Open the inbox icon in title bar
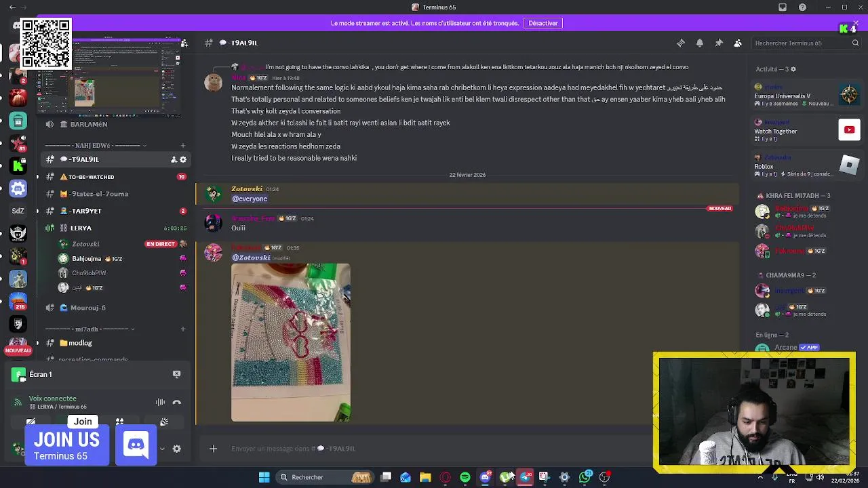The width and height of the screenshot is (868, 488). tap(783, 7)
